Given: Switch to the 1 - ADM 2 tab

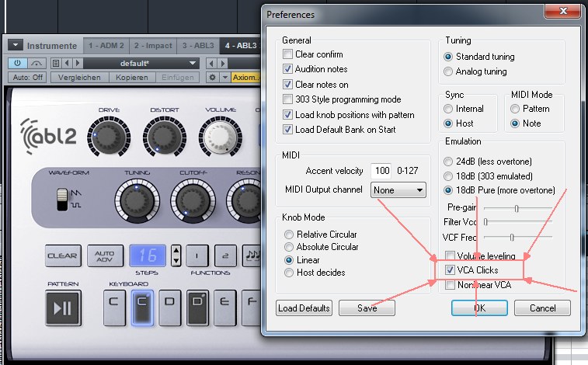Looking at the screenshot, I should [106, 45].
